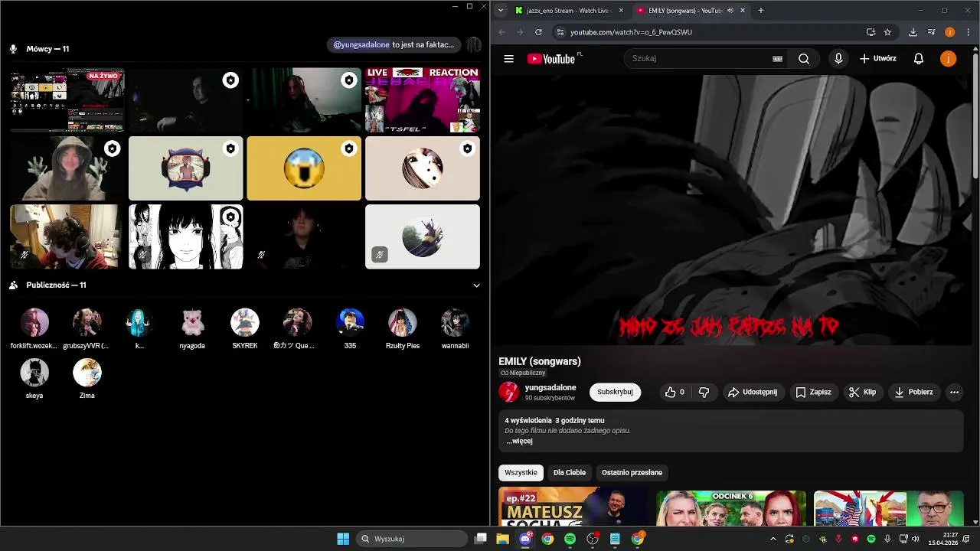Select the Wszystkie filter chip
The height and width of the screenshot is (551, 980).
(521, 472)
